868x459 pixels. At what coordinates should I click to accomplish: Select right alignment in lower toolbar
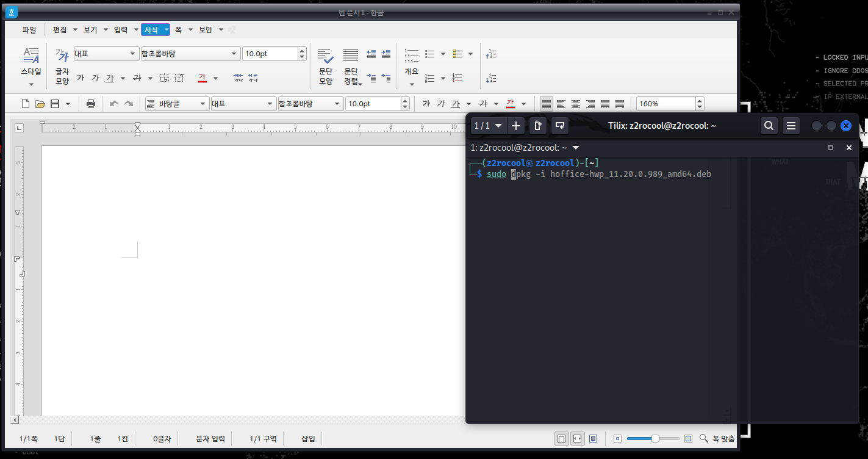pos(590,104)
